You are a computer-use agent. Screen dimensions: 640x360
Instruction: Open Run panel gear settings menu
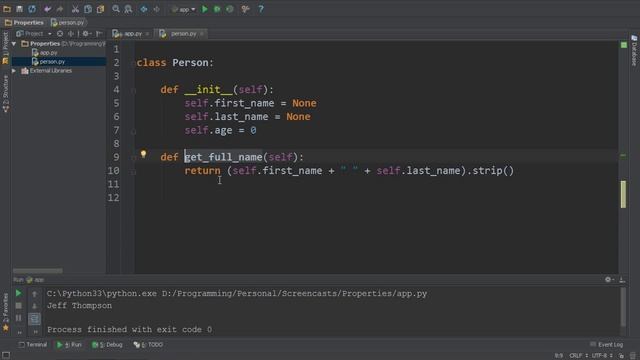[x=609, y=280]
